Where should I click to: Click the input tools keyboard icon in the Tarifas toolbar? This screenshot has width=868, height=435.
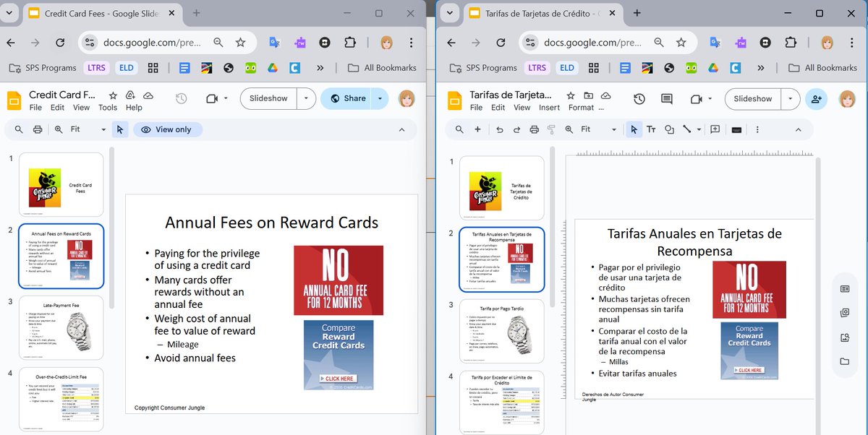tap(736, 129)
